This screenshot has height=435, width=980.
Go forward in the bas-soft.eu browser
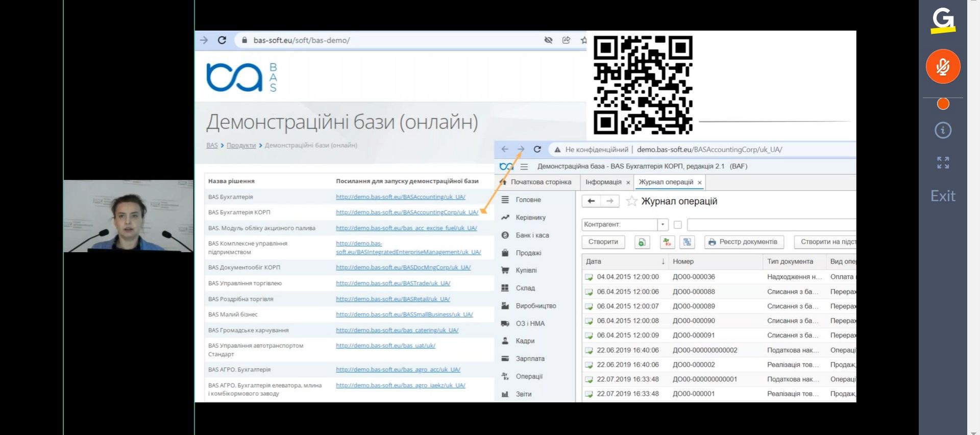point(204,40)
